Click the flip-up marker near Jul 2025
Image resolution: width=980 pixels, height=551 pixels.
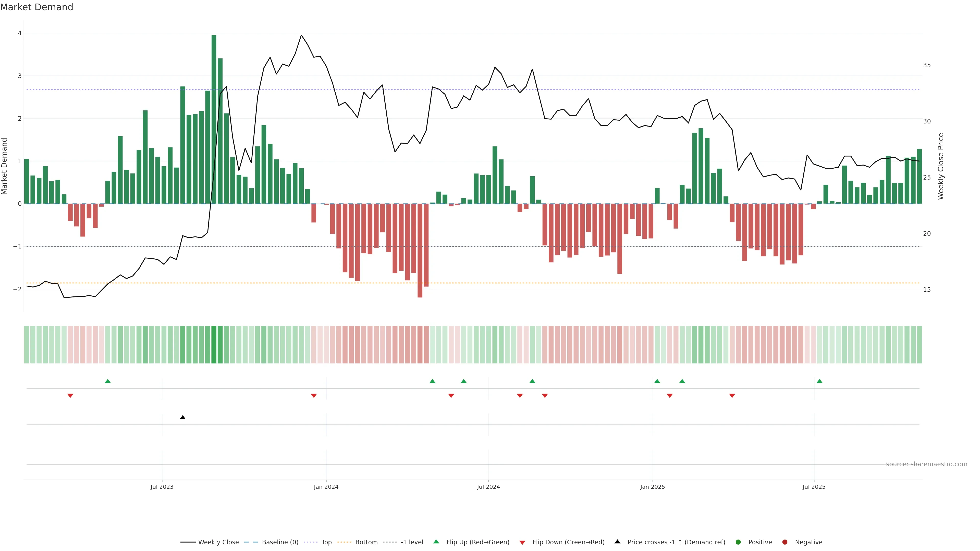(819, 381)
